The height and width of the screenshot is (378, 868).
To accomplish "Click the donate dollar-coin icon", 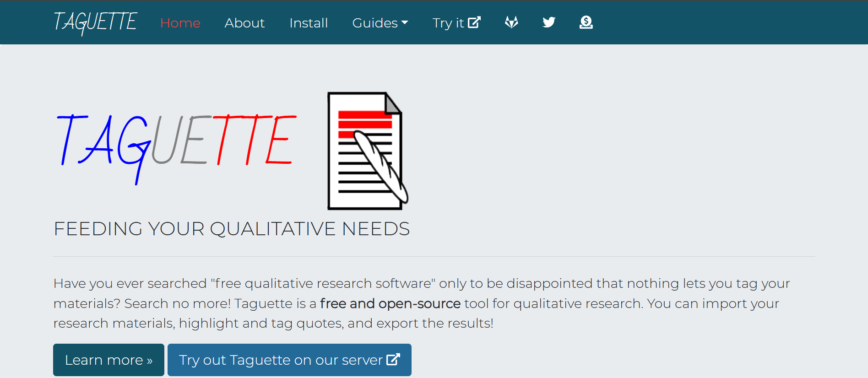I will 586,22.
